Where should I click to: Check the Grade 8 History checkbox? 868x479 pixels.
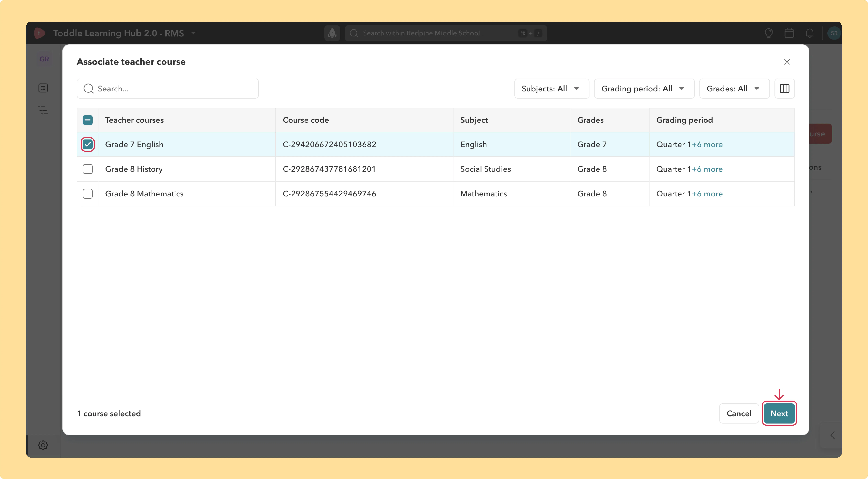coord(88,169)
